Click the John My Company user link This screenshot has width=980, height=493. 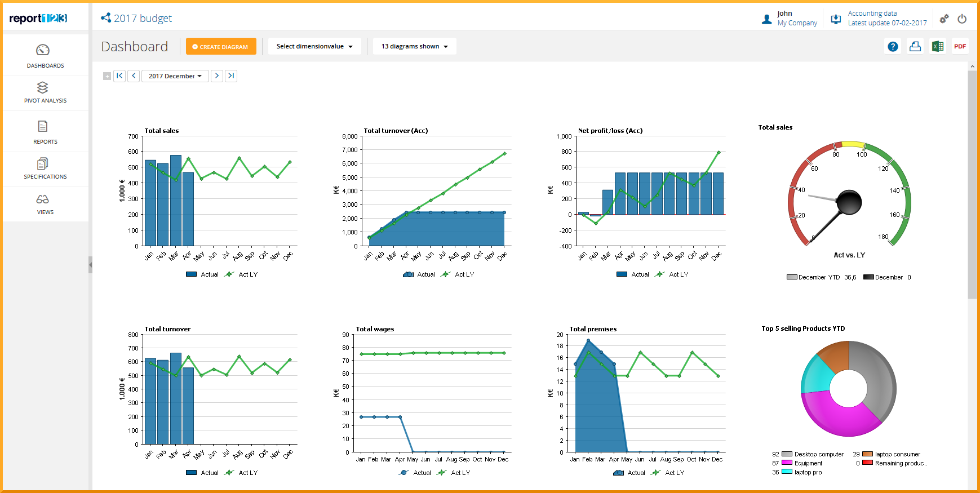click(x=790, y=19)
